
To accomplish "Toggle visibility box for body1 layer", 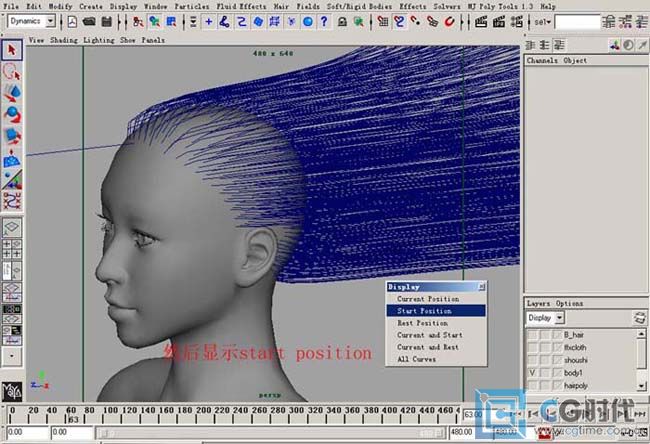I will coord(533,371).
